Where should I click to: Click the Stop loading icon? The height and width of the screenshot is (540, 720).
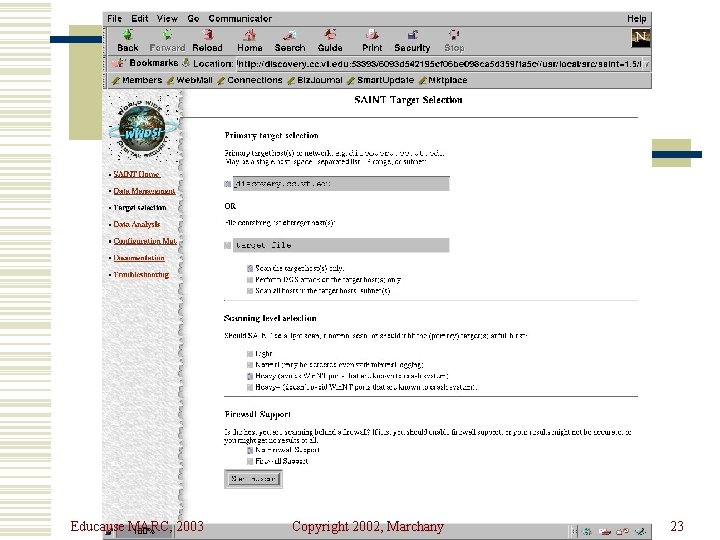[454, 40]
